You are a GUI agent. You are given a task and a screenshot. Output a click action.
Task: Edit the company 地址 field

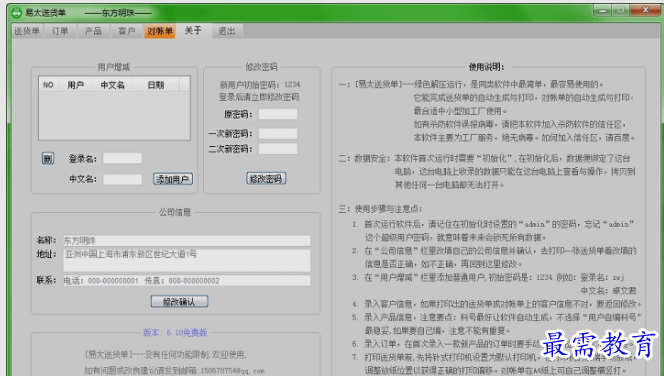pyautogui.click(x=187, y=260)
